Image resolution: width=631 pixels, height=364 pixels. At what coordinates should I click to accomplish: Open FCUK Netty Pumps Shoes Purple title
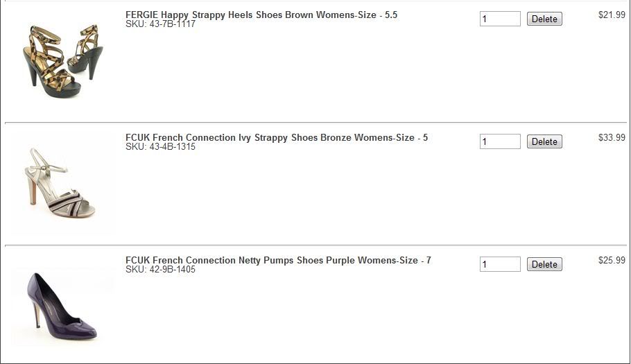[278, 260]
